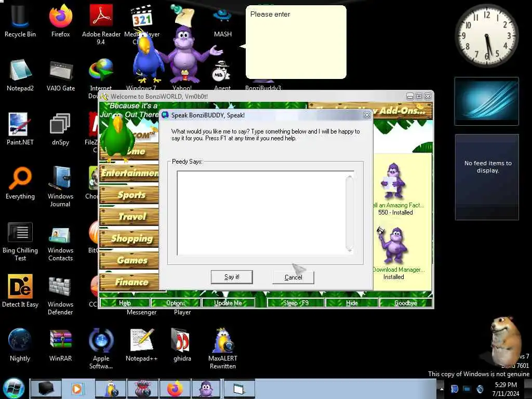532x399 pixels.
Task: Open the Entertainment section in BonziWORLD
Action: pos(129,174)
